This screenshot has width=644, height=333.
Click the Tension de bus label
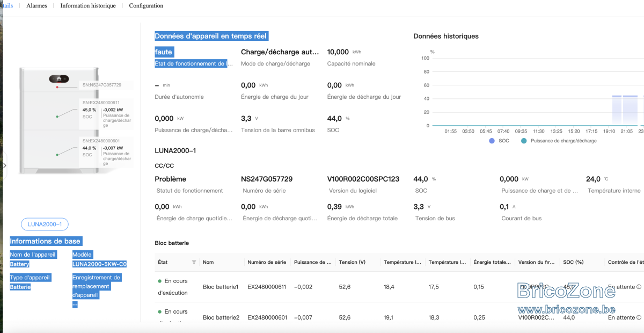[435, 218]
